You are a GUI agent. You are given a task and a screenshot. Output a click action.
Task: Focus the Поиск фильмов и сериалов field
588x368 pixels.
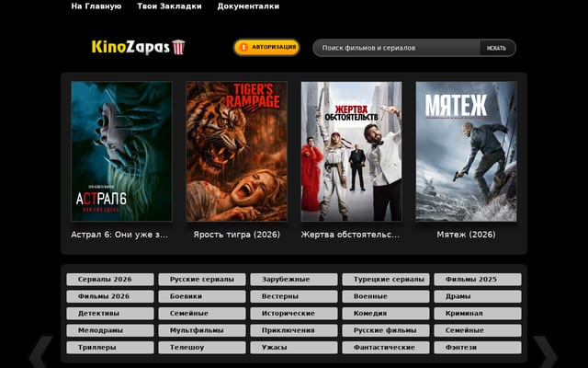point(396,48)
